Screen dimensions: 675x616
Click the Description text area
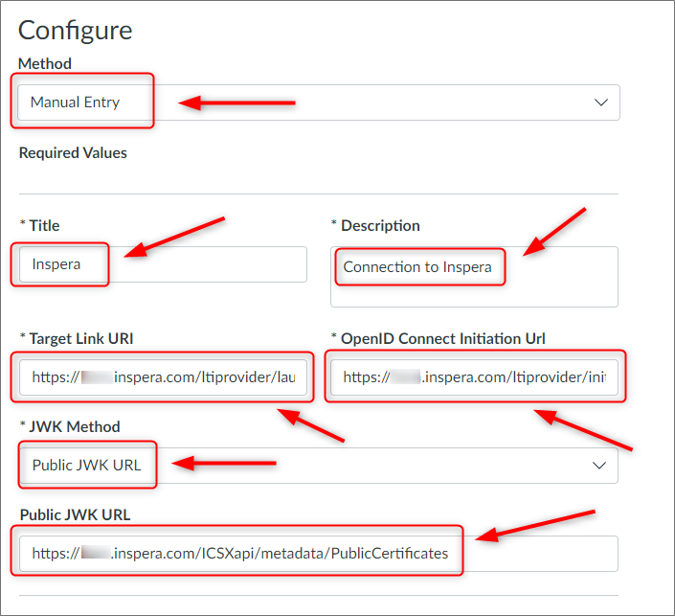[474, 277]
